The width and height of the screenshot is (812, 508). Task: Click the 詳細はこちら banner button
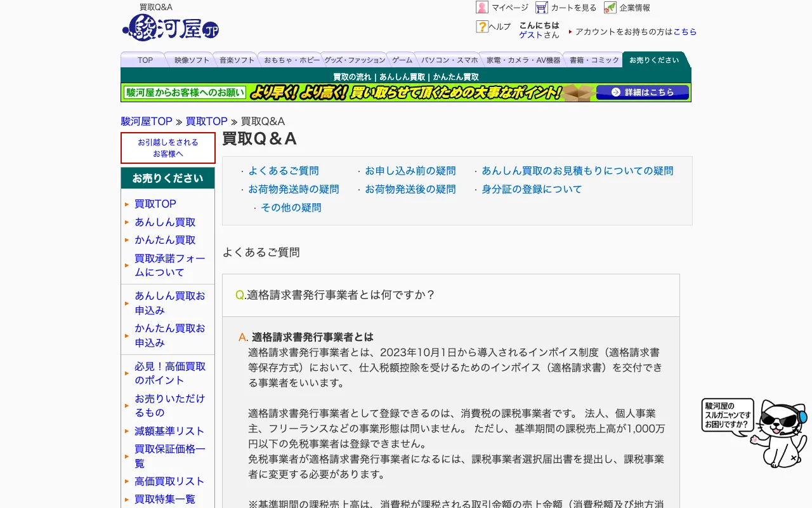tap(643, 93)
